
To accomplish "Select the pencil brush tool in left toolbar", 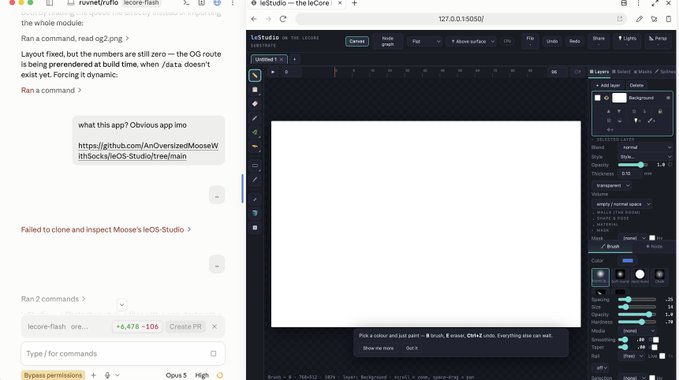I will (255, 75).
